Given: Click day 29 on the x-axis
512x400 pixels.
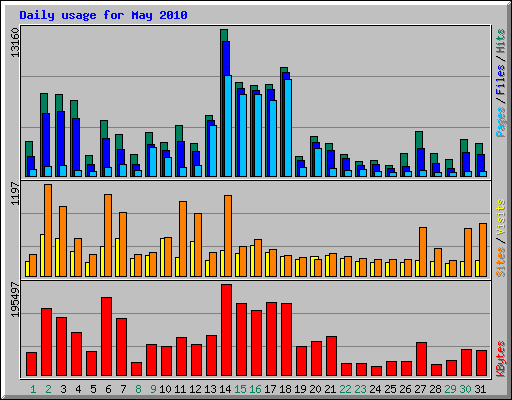Looking at the screenshot, I should pyautogui.click(x=450, y=389).
